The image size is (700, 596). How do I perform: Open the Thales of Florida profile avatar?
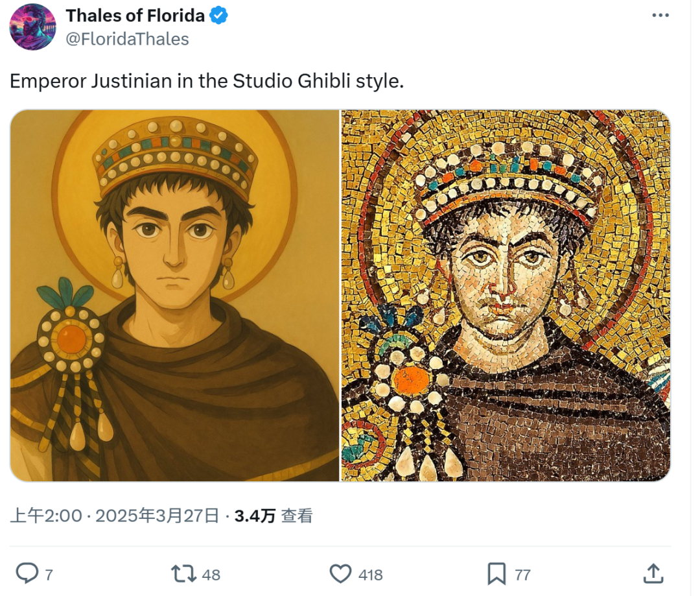point(32,27)
